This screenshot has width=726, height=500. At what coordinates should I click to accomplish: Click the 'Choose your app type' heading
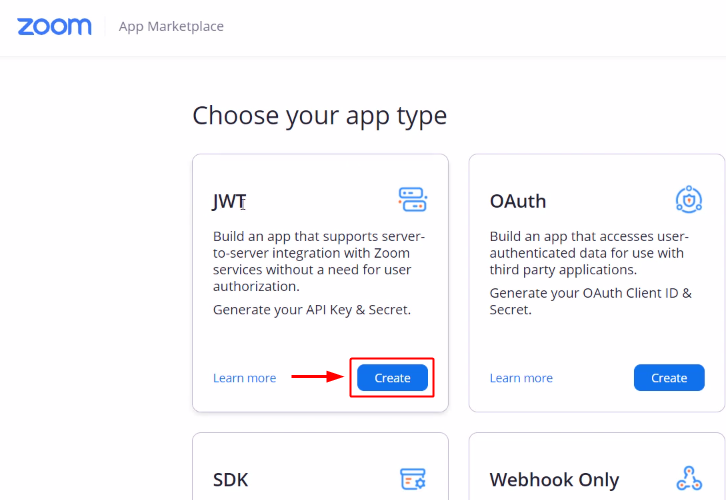point(319,116)
